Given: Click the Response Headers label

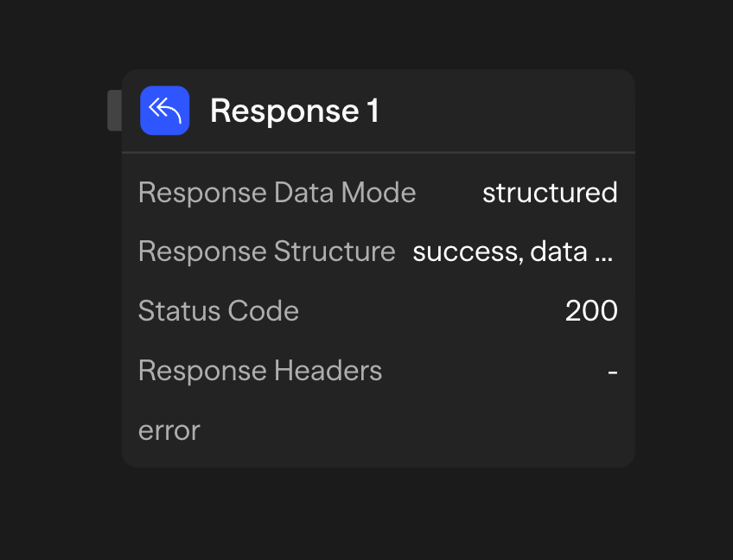Looking at the screenshot, I should tap(259, 370).
